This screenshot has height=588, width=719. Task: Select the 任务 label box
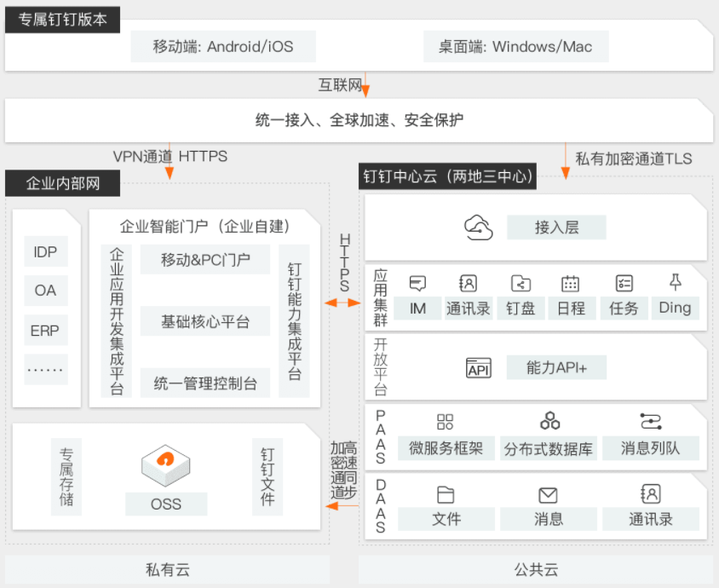[x=624, y=308]
